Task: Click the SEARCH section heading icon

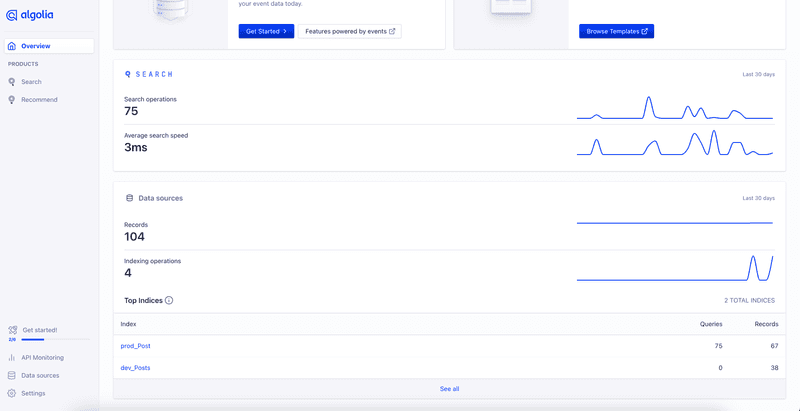Action: pyautogui.click(x=128, y=74)
